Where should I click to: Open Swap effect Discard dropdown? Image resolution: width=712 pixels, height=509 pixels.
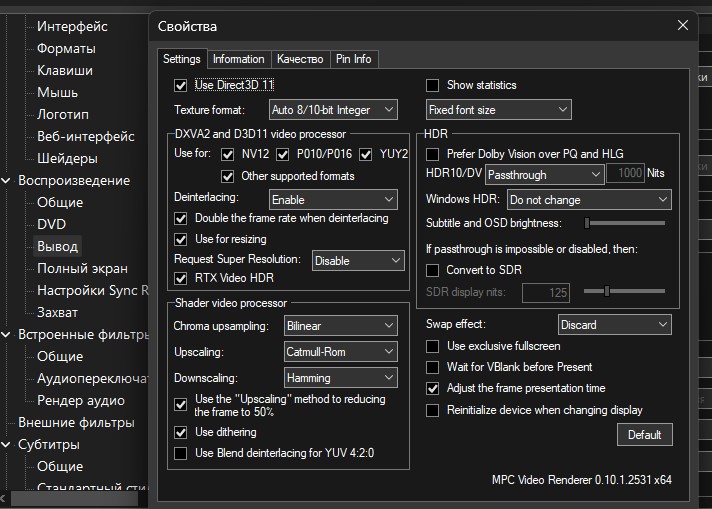(x=614, y=325)
